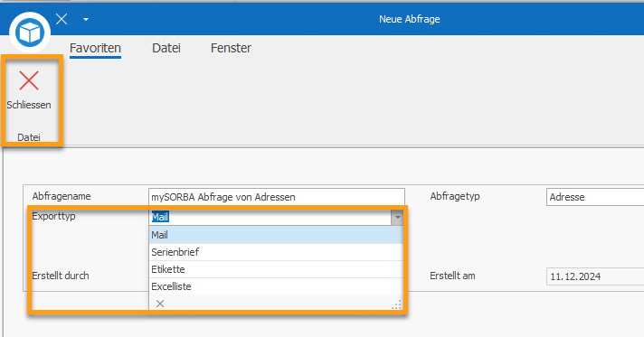Screen dimensions: 644x337
Task: Click the Exporttyp box showing Mail
Action: pyautogui.click(x=270, y=217)
